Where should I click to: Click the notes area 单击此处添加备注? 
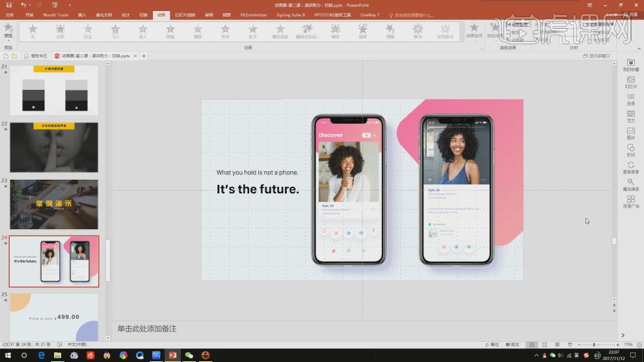coord(146,329)
